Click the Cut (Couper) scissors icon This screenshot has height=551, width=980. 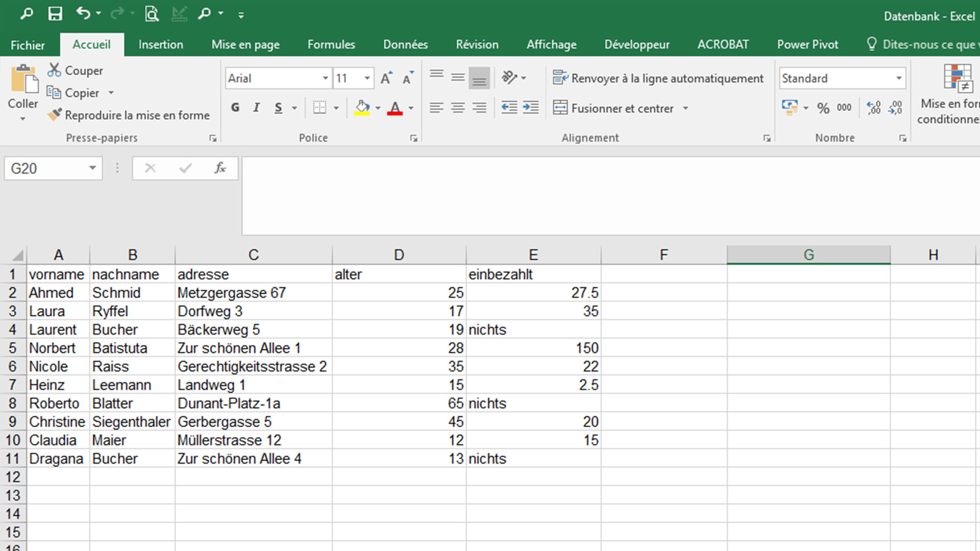[54, 70]
